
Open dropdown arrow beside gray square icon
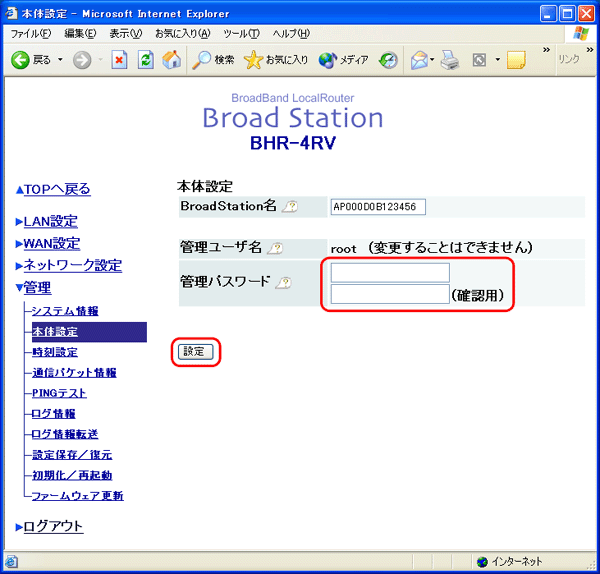[x=497, y=60]
